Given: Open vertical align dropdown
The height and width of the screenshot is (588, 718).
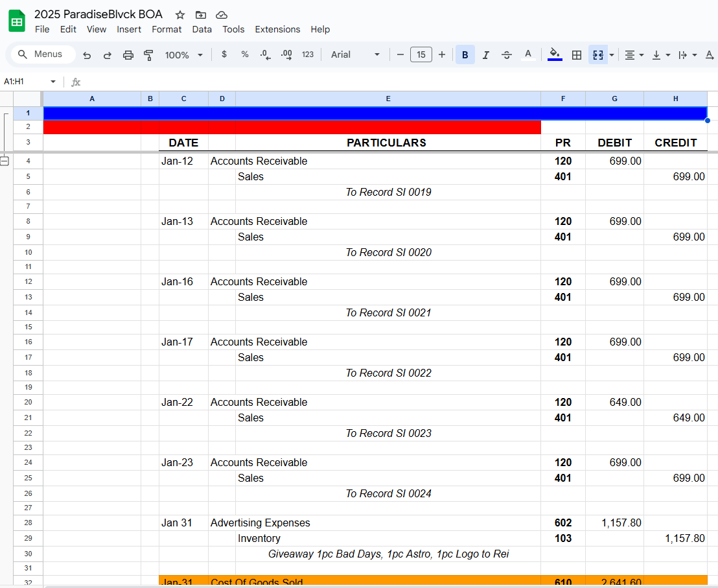Looking at the screenshot, I should [661, 55].
